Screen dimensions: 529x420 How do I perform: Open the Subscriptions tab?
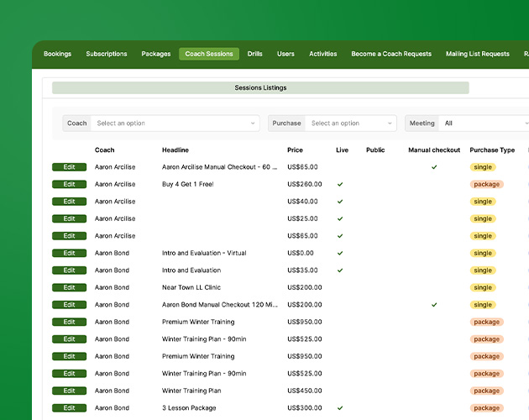coord(107,54)
